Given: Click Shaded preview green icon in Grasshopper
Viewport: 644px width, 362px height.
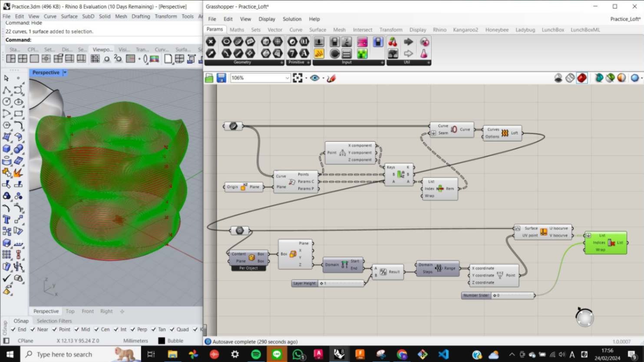Looking at the screenshot, I should (x=611, y=78).
